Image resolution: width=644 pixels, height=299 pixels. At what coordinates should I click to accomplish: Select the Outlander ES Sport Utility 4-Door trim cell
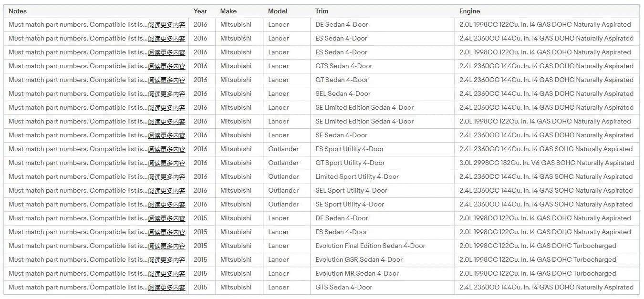click(x=383, y=149)
